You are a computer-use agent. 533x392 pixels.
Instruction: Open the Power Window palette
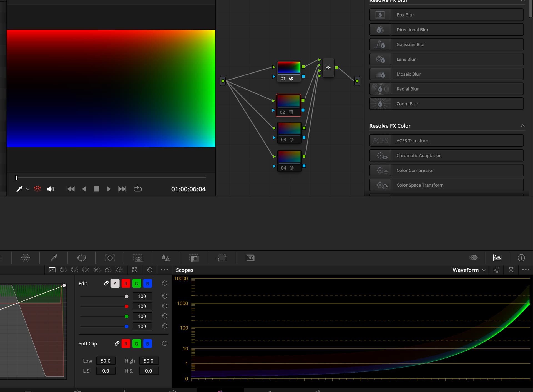click(x=82, y=258)
